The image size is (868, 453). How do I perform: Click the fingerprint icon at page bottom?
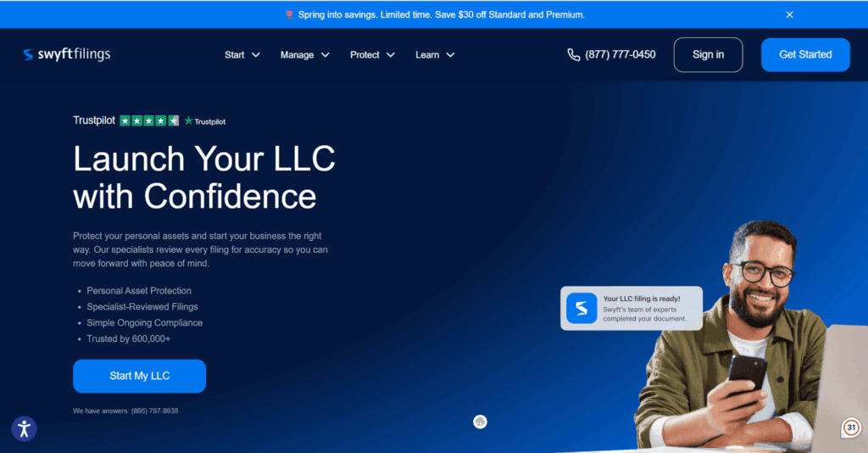click(x=480, y=422)
